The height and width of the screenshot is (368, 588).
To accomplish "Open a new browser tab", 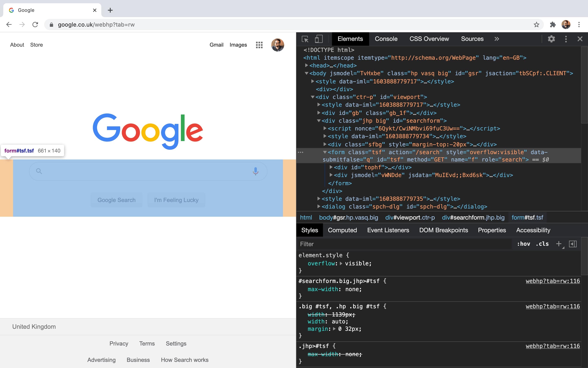I will pyautogui.click(x=110, y=10).
